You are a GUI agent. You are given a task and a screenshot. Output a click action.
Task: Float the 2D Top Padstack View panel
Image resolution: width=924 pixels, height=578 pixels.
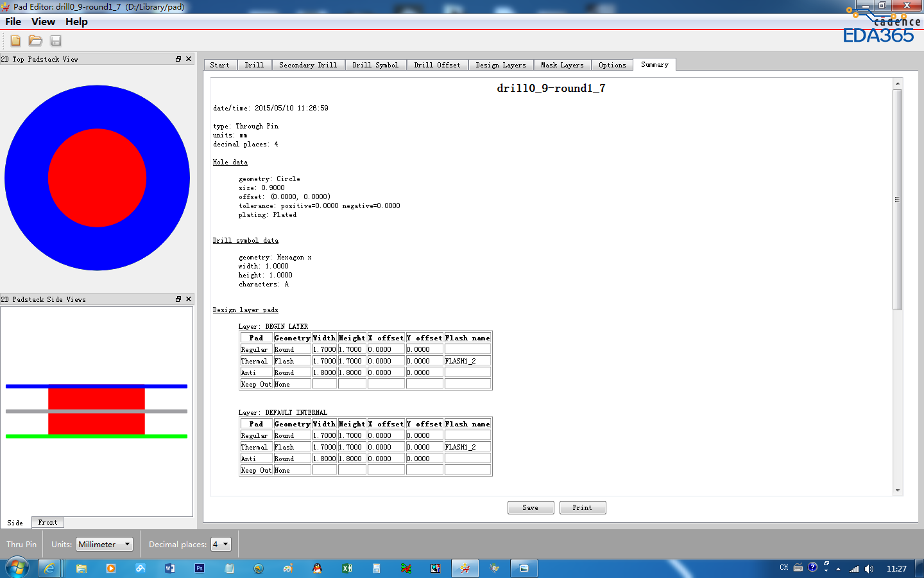pyautogui.click(x=178, y=58)
